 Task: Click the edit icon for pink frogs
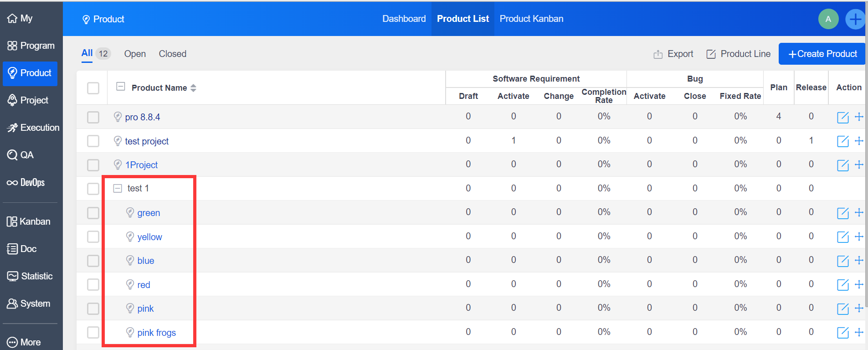842,333
